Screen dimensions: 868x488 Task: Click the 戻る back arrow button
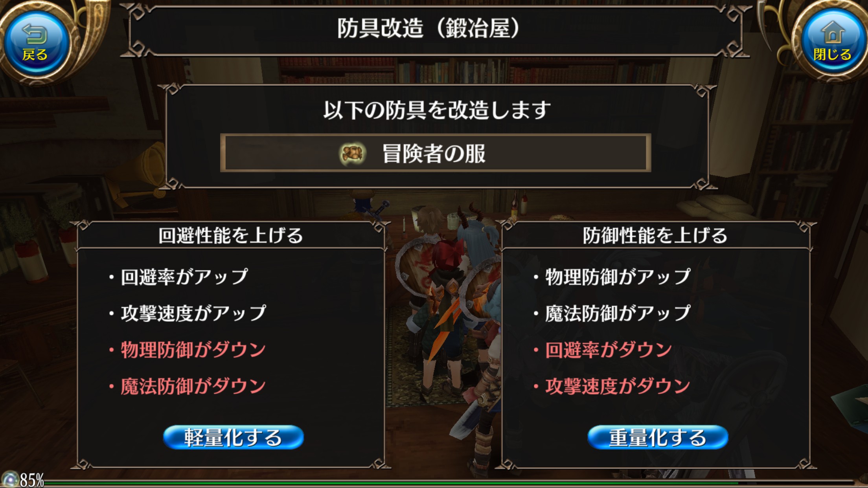coord(36,42)
